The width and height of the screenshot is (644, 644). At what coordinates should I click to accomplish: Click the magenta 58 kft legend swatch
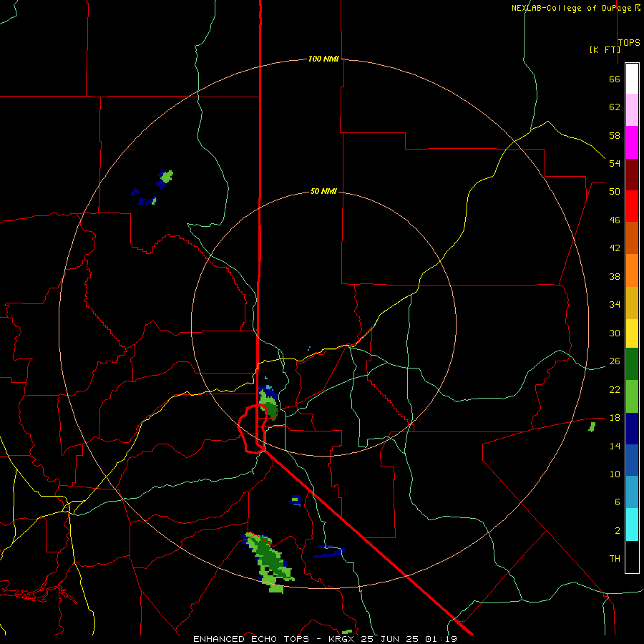(632, 142)
